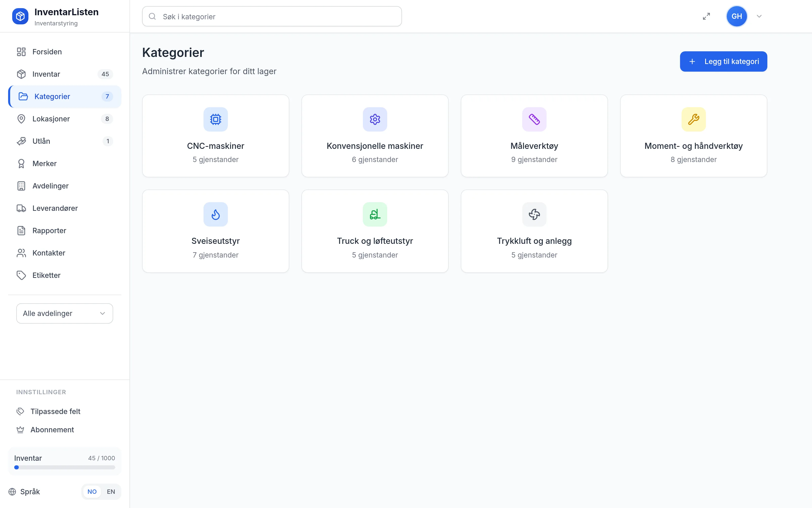Click the Søk i kategorier search field
The image size is (812, 508).
(x=272, y=16)
